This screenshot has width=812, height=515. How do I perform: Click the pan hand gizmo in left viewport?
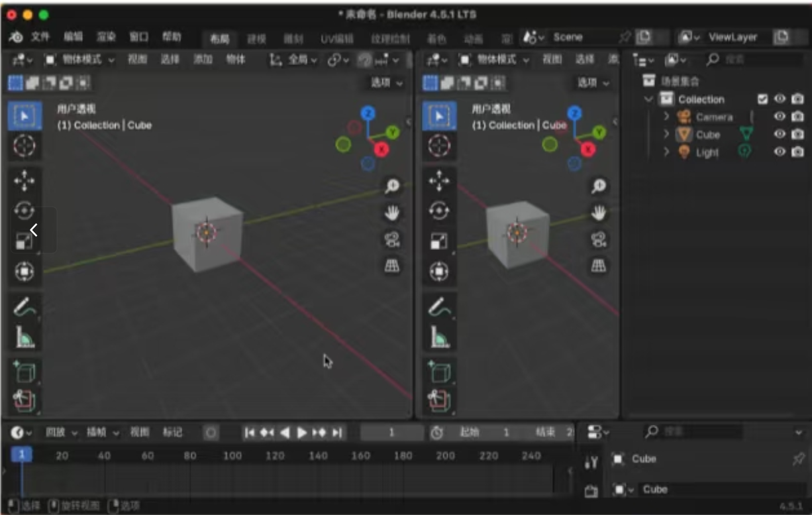(x=393, y=213)
